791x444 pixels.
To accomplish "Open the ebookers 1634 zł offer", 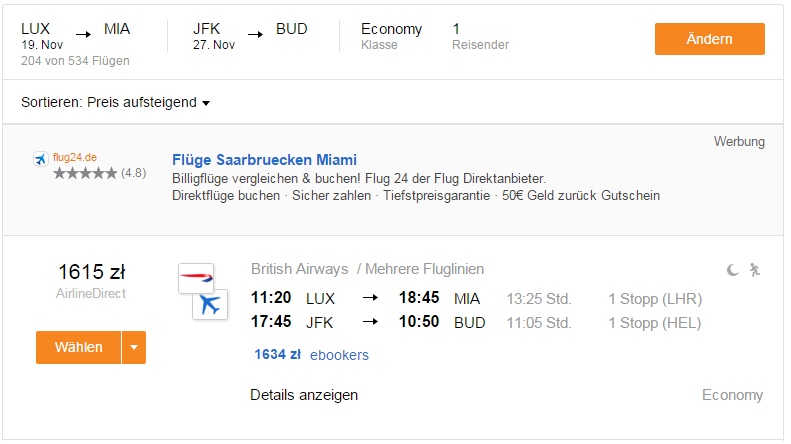I will click(311, 355).
